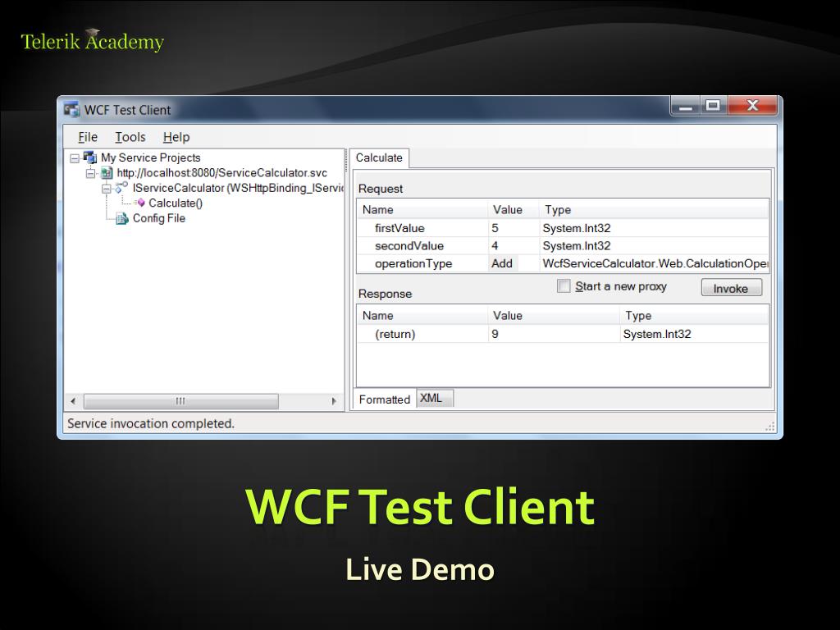
Task: Click the IServiceCalculator contract icon
Action: point(122,188)
